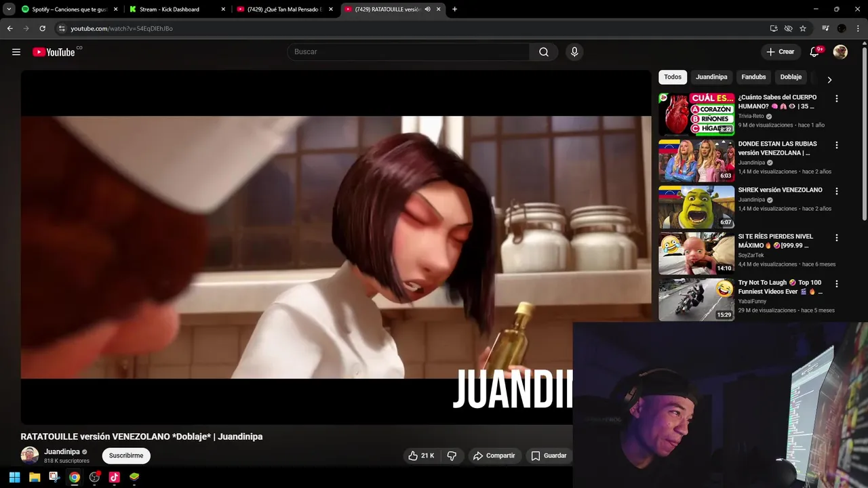Open the Juandinipa channel avatar
Screen dimensions: 868x488
(29, 455)
